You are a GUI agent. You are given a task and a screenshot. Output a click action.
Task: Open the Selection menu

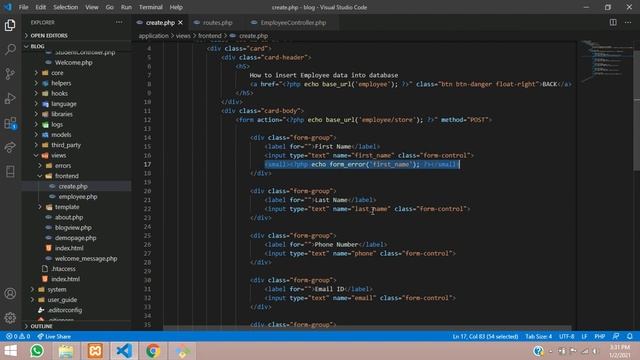[65, 7]
